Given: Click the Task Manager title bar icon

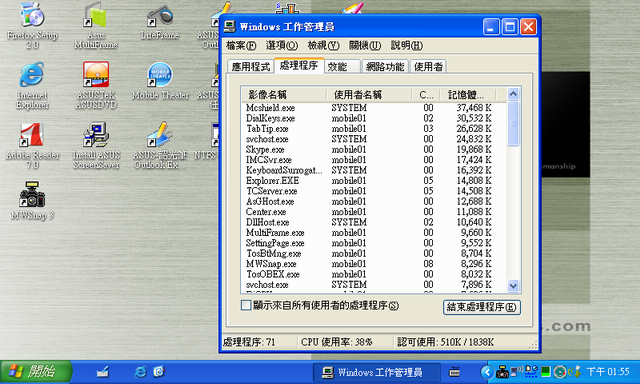Looking at the screenshot, I should pyautogui.click(x=230, y=27).
